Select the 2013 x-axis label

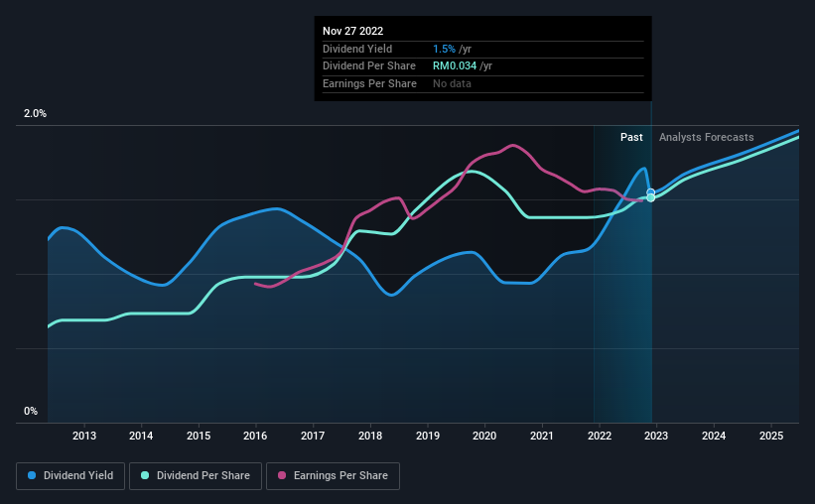pyautogui.click(x=84, y=436)
